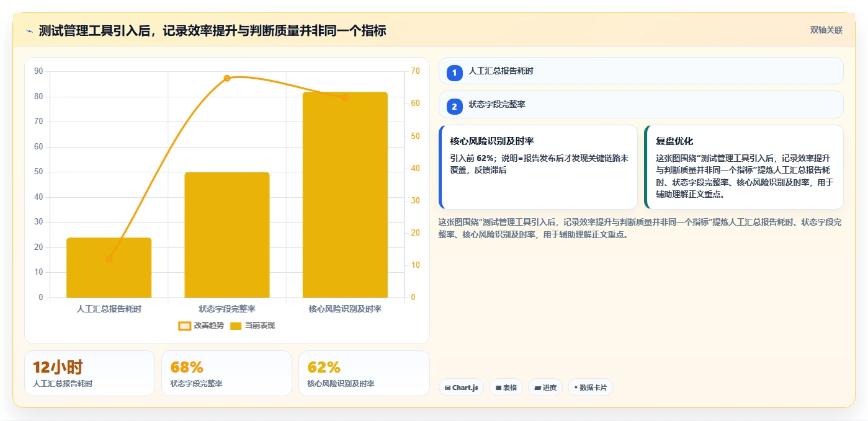This screenshot has height=421, width=868.
Task: Click the summary paragraph below the cards
Action: tap(640, 228)
